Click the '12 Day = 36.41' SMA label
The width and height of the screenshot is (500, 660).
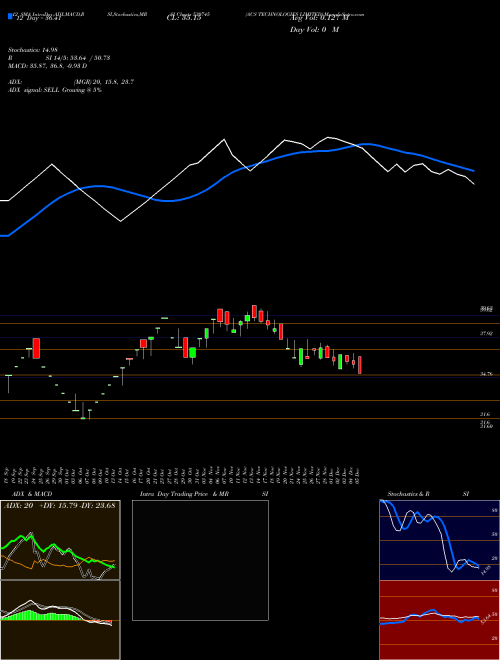click(38, 18)
